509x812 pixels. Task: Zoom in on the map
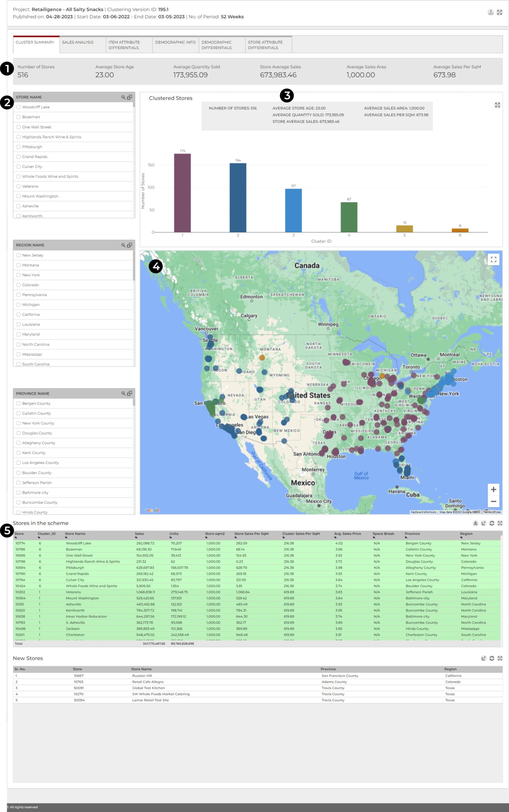pos(493,489)
